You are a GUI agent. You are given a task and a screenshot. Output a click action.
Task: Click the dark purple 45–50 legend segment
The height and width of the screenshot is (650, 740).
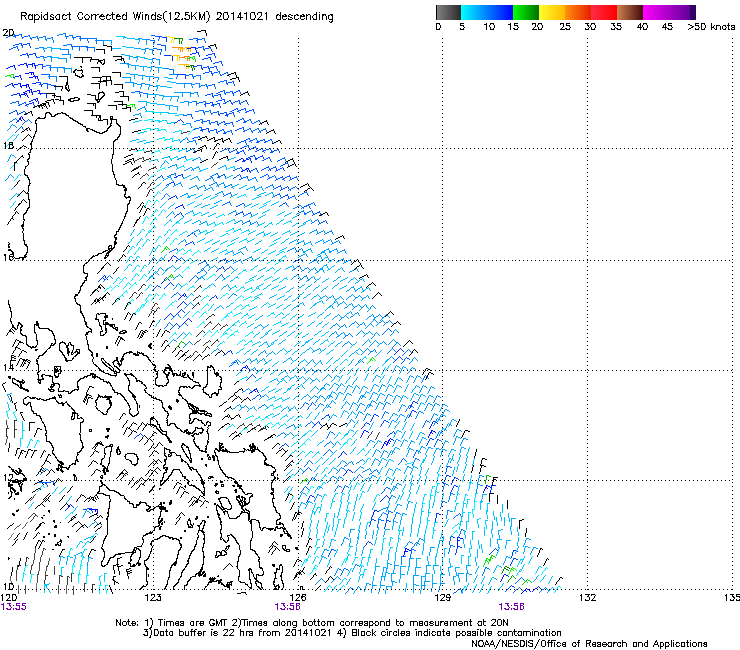pos(682,12)
